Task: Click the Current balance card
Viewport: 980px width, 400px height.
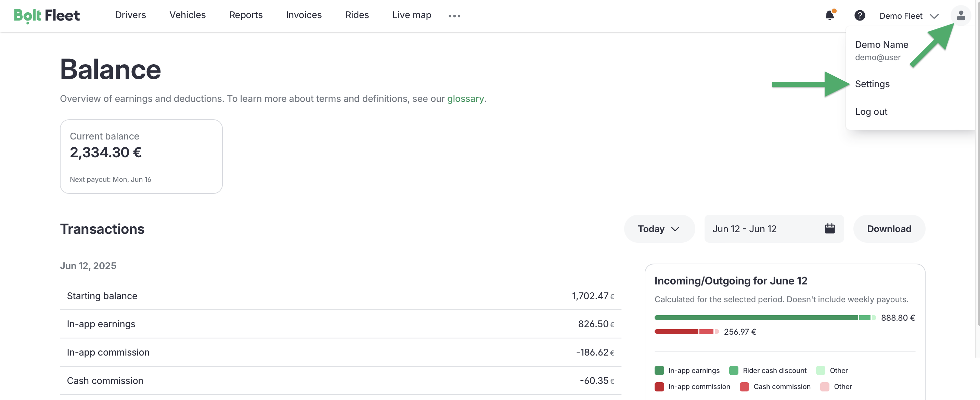Action: click(x=141, y=157)
